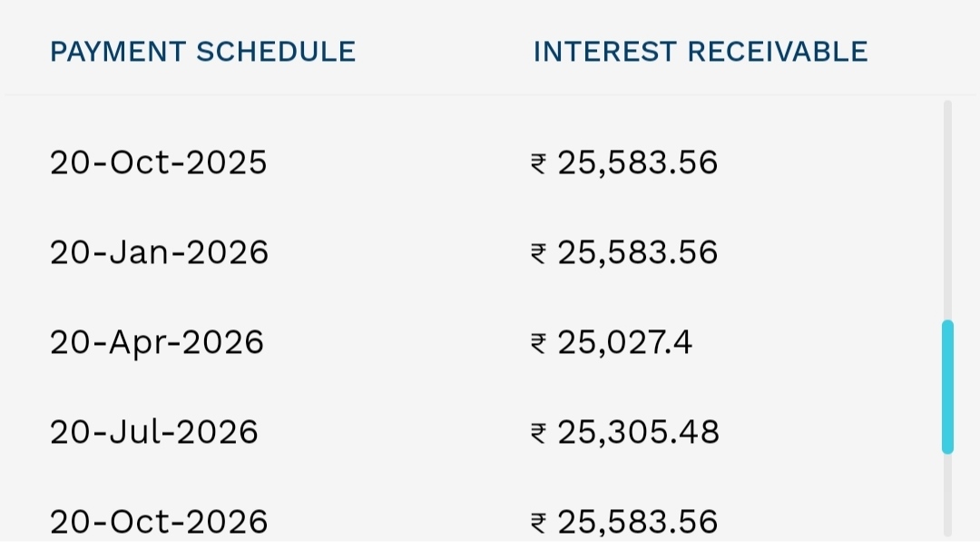Click the 25,305.48 interest amount
Screen dimensions: 980x560
tap(638, 433)
